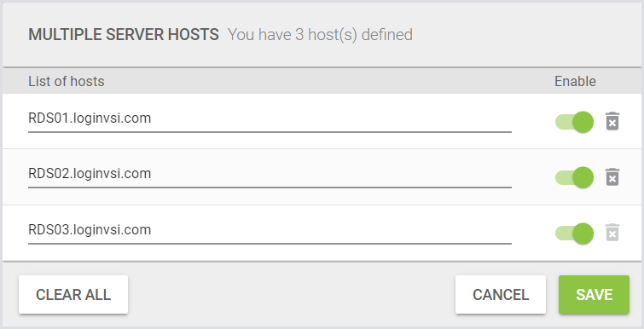Turn off the RDS02.loginvsi.com enable switch

(x=574, y=177)
